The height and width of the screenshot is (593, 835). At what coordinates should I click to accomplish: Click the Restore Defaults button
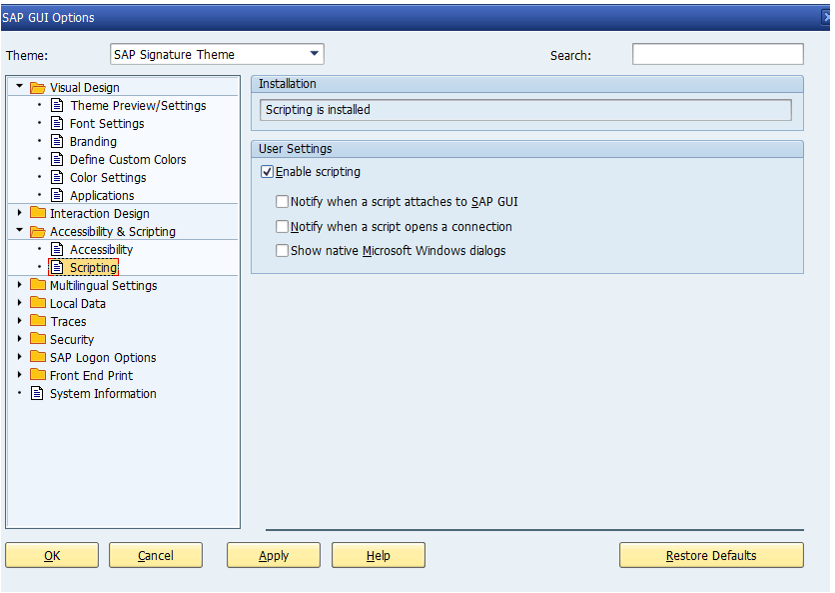711,555
